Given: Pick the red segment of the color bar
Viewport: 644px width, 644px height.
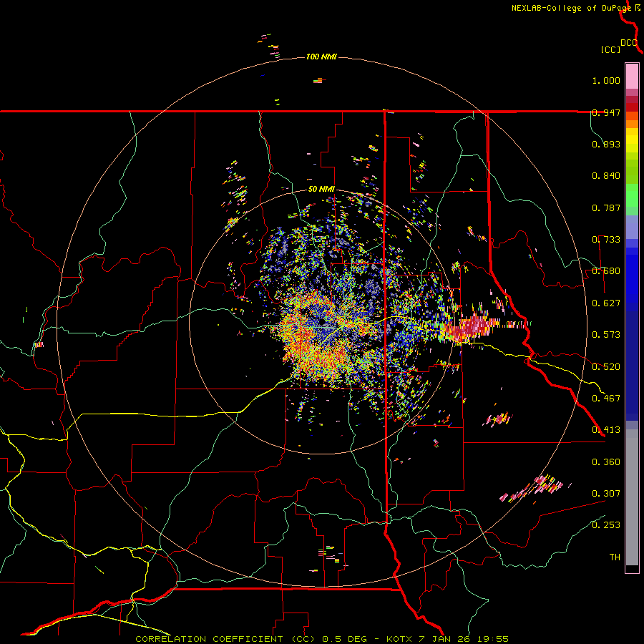Looking at the screenshot, I should tap(632, 107).
